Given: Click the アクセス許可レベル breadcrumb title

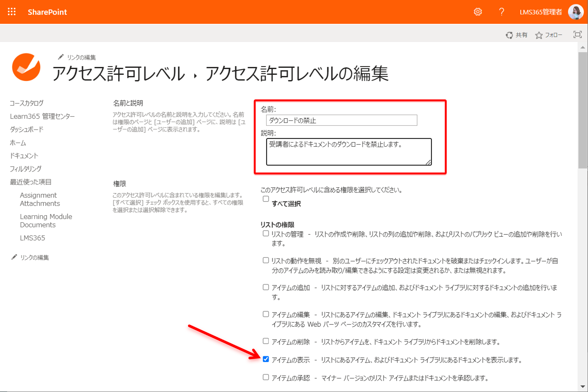Looking at the screenshot, I should point(118,74).
